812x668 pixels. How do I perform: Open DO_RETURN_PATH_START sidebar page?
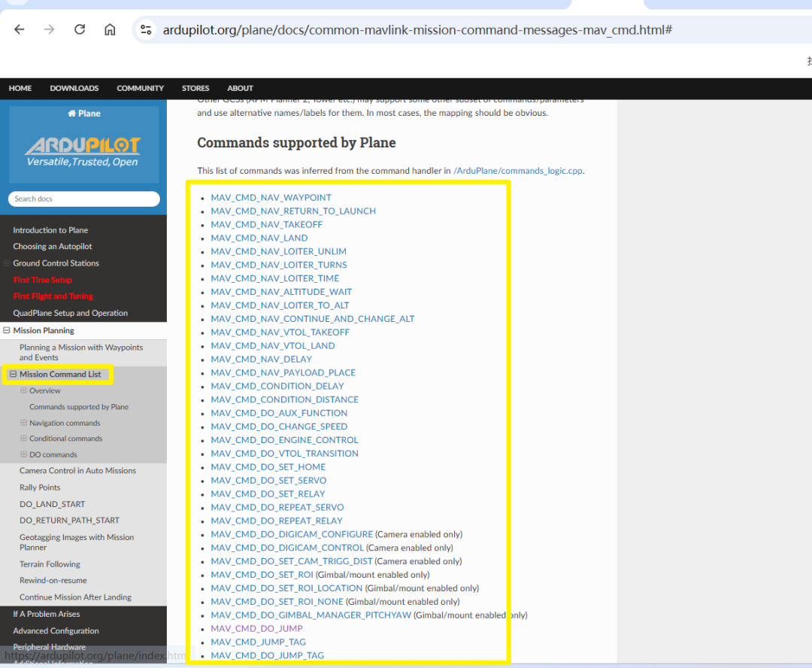tap(69, 521)
